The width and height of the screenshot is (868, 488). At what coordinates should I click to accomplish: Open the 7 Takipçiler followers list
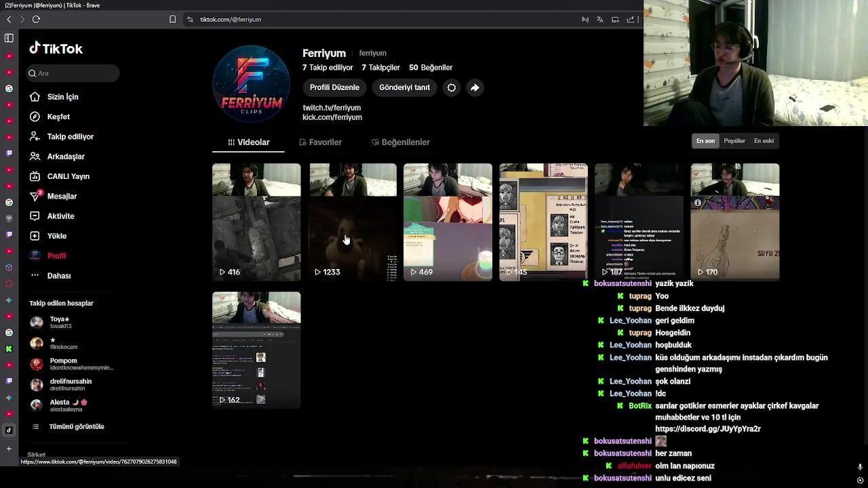click(380, 68)
